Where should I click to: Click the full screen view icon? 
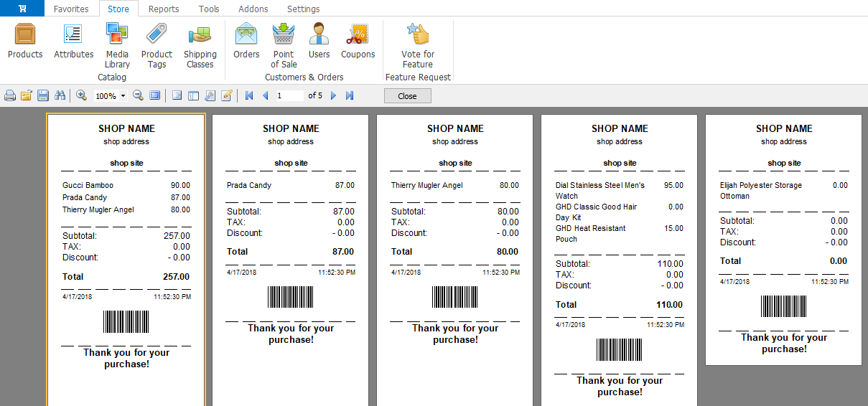pyautogui.click(x=154, y=95)
